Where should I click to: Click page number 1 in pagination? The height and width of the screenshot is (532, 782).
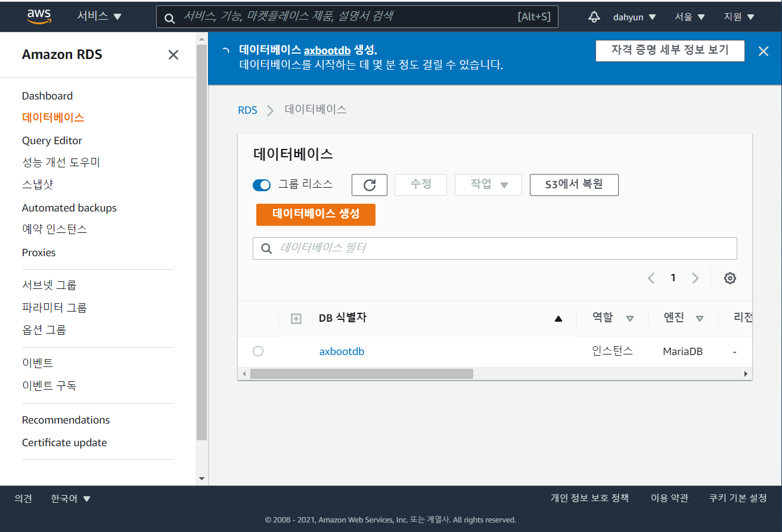pos(673,278)
